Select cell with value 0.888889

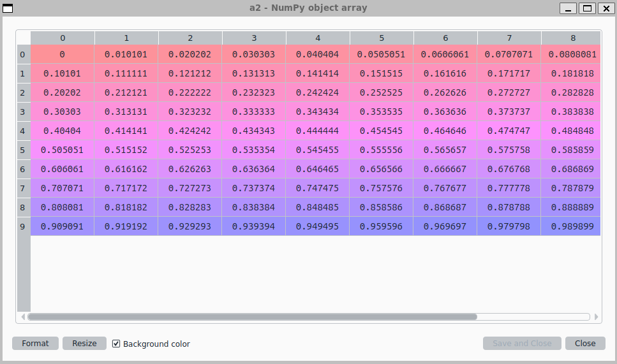pyautogui.click(x=571, y=207)
